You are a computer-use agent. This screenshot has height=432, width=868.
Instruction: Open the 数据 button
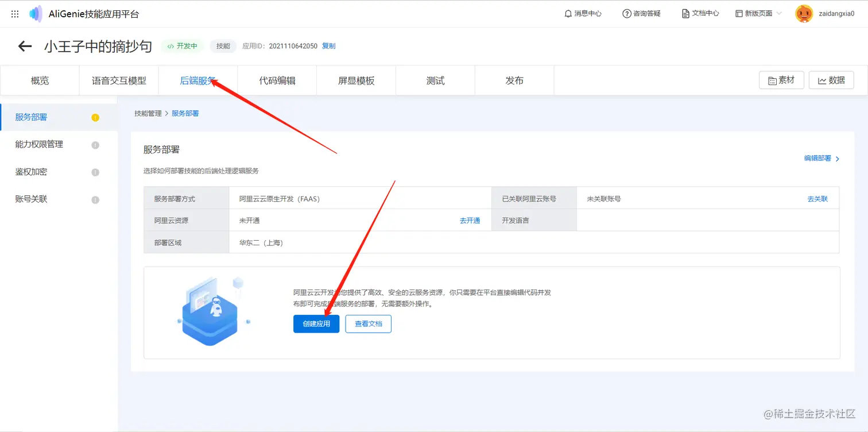coord(831,80)
